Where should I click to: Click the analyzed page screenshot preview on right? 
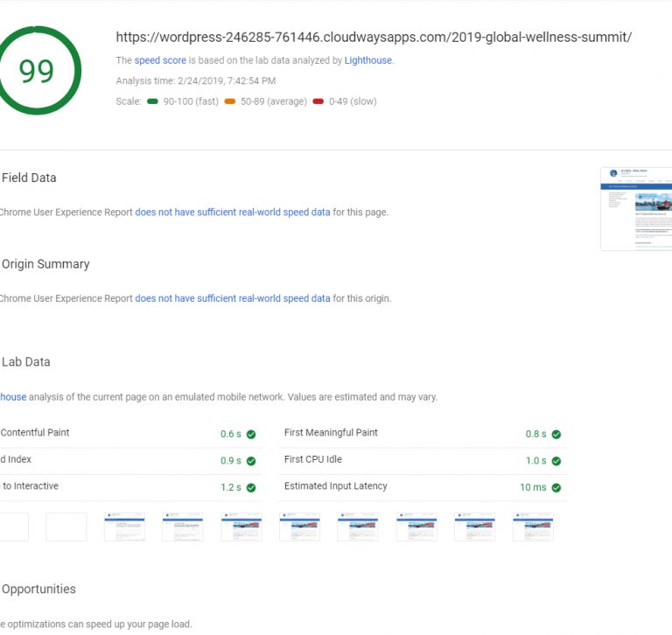pyautogui.click(x=636, y=208)
